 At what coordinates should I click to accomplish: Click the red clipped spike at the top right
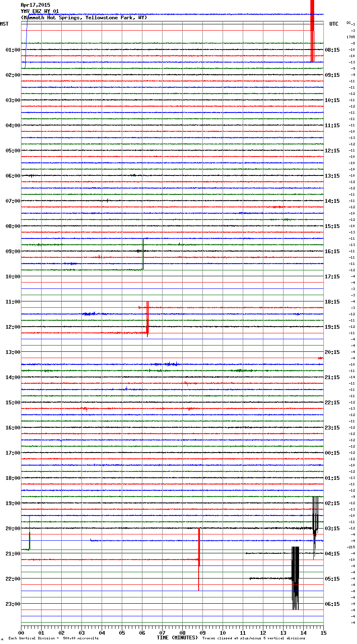[x=312, y=31]
